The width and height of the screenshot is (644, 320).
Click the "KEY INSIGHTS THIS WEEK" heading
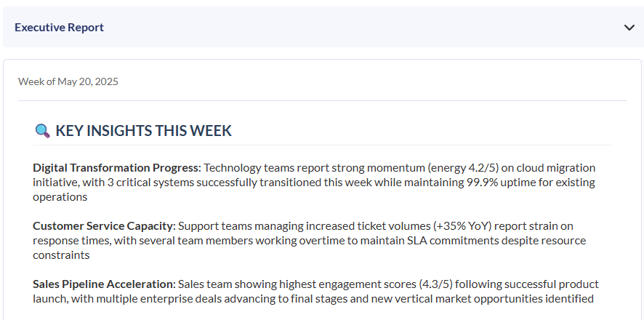[143, 131]
